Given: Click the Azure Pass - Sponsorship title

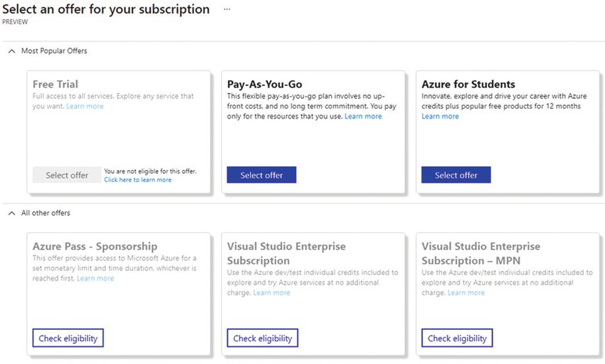Looking at the screenshot, I should coord(95,246).
